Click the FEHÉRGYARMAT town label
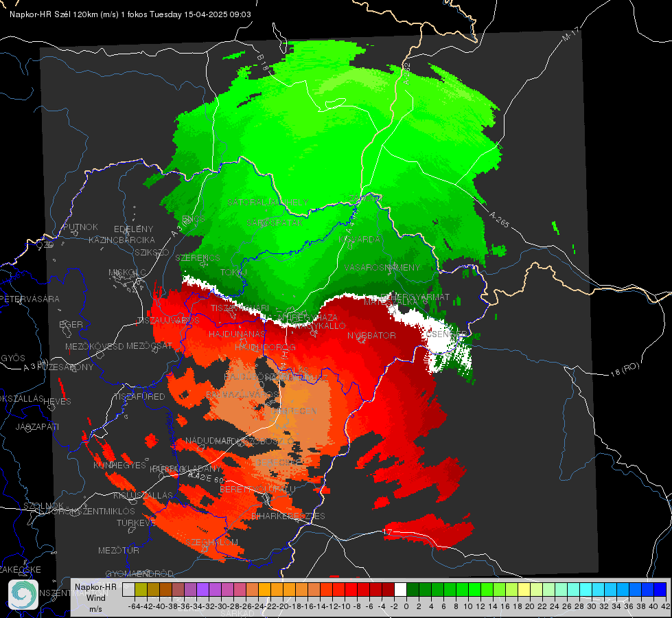This screenshot has height=618, width=672. [x=415, y=297]
